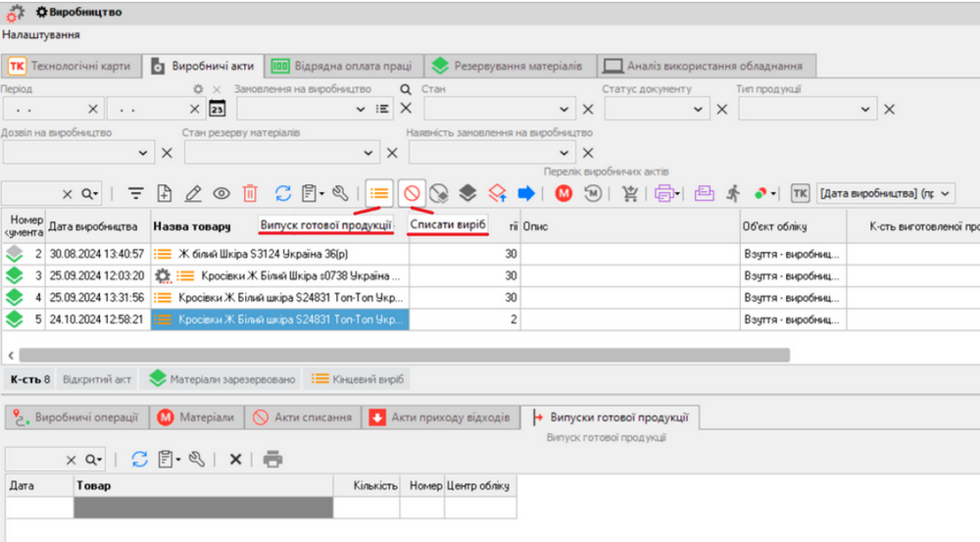Switch to the Технологічні карти tab

(x=71, y=66)
